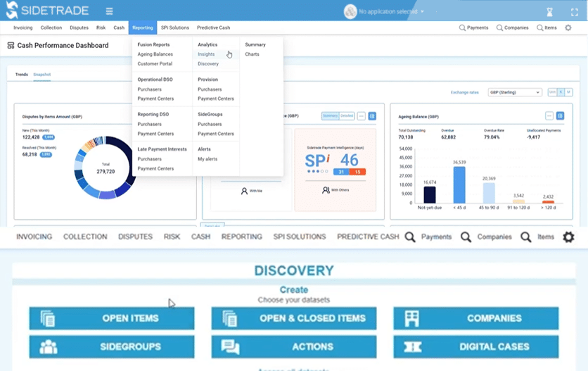Open the hamburger menu beside Sidetrade logo
Image resolution: width=588 pixels, height=371 pixels.
(x=109, y=11)
